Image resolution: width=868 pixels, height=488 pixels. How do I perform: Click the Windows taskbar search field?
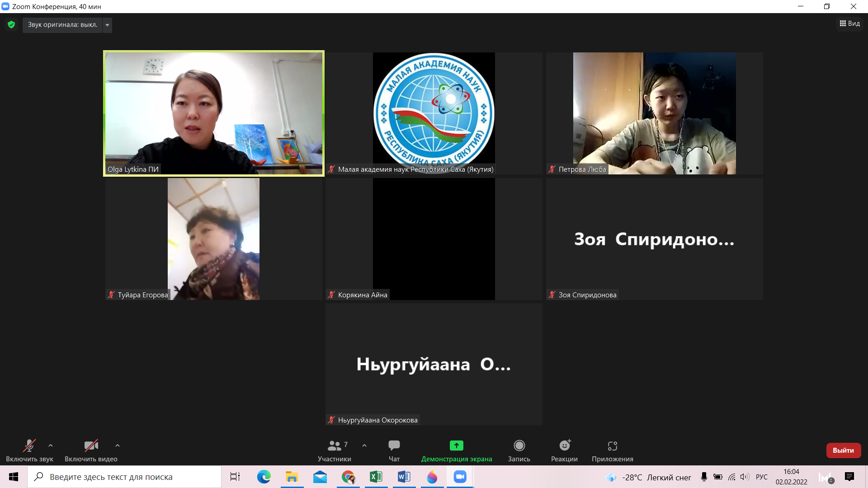(124, 477)
